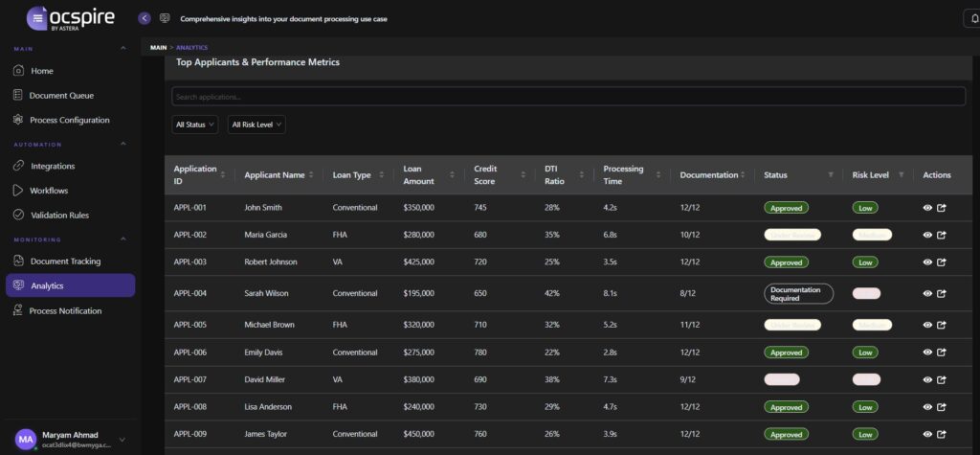Open APPL-003 using the export icon
The width and height of the screenshot is (980, 455).
point(942,262)
